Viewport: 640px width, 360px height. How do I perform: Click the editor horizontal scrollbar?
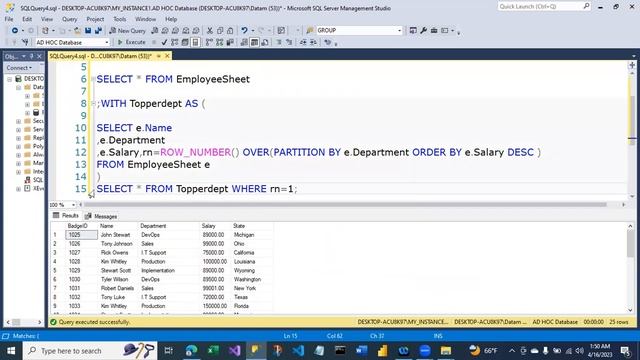point(345,204)
